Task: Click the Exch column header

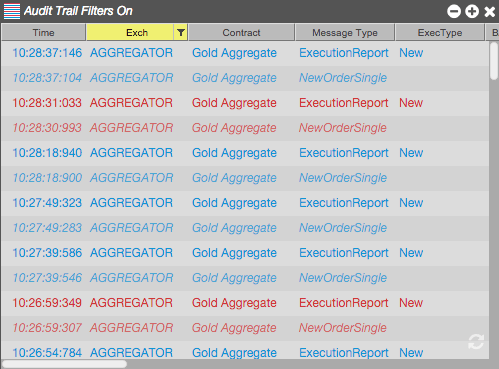Action: (130, 32)
